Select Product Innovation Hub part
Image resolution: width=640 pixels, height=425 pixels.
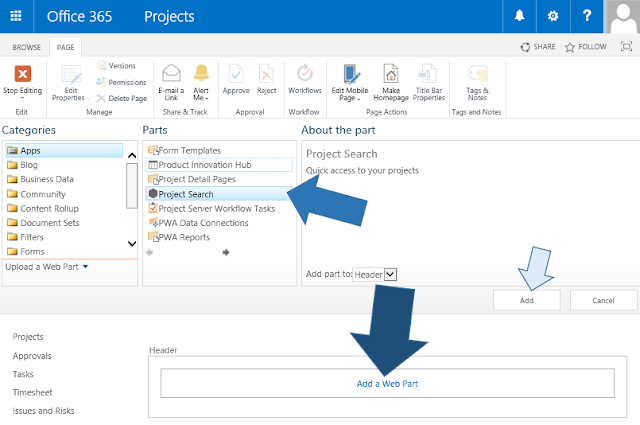(x=219, y=165)
